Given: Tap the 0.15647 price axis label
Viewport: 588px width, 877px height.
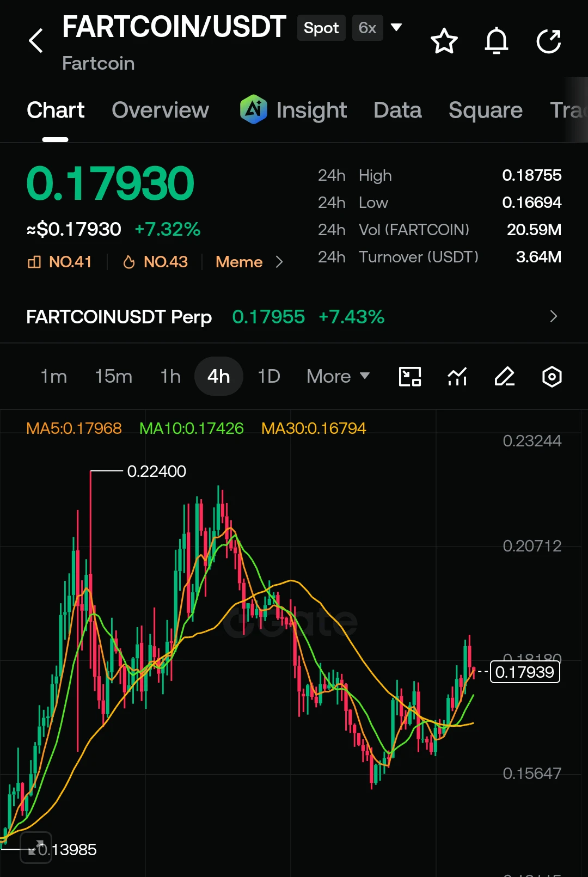Looking at the screenshot, I should click(x=532, y=774).
